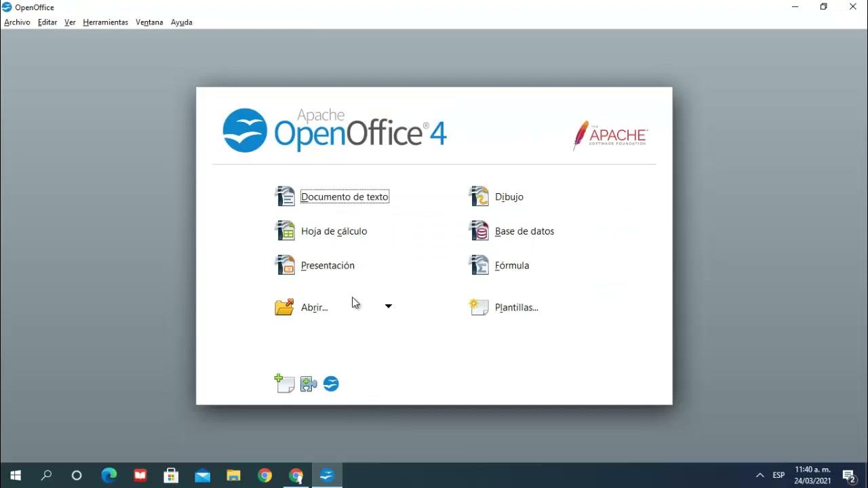Click the Math formula icon
The height and width of the screenshot is (488, 868).
pos(479,265)
